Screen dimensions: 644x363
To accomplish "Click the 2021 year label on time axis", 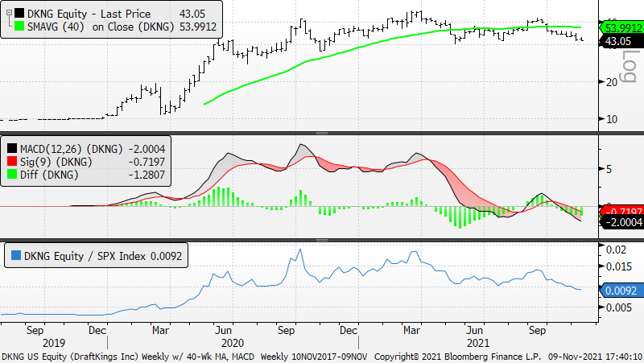I will [478, 343].
